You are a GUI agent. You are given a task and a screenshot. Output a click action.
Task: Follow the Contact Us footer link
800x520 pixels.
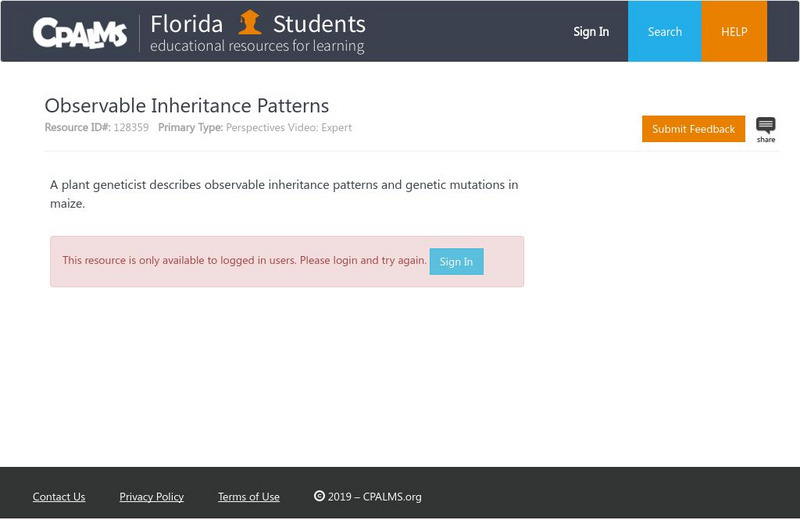[x=59, y=497]
